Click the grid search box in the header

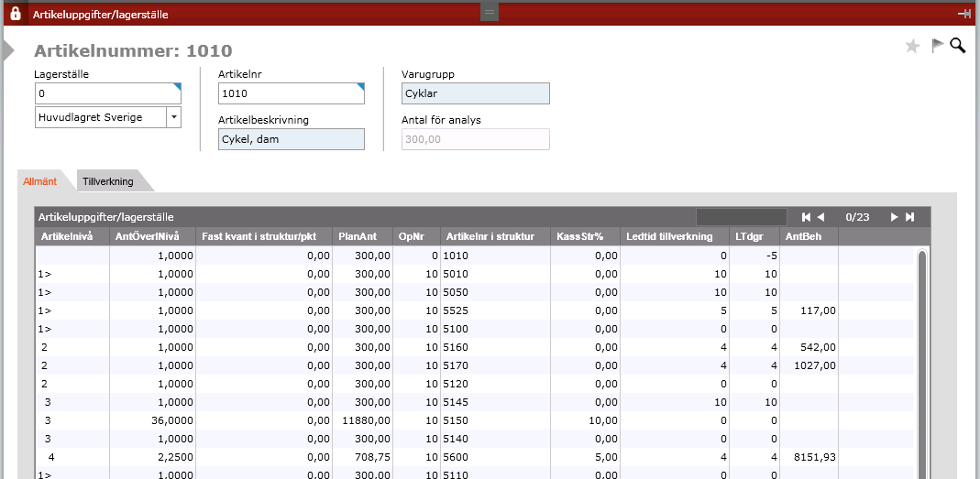click(742, 217)
